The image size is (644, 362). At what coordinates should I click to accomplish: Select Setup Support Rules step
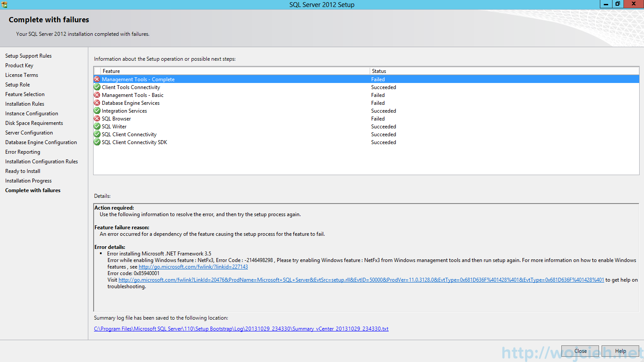click(28, 56)
